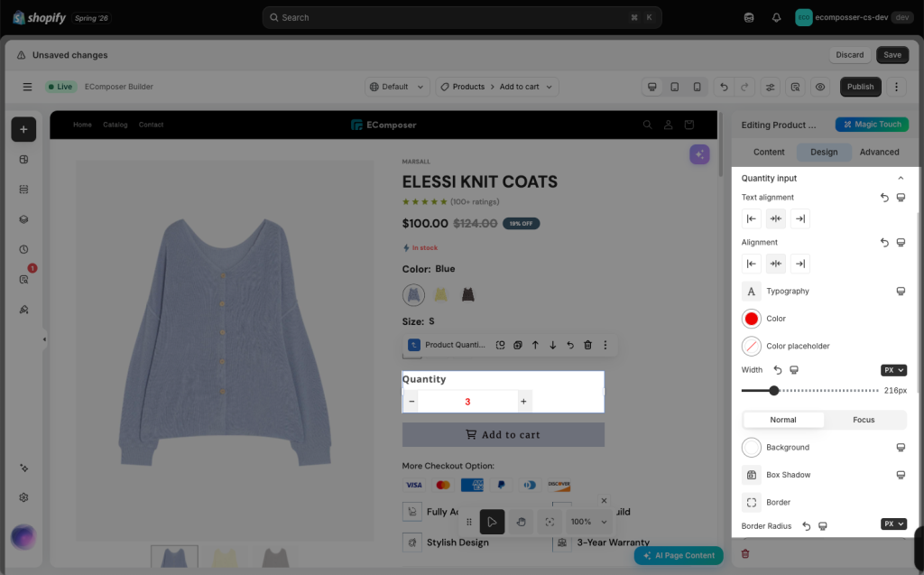
Task: Switch to mobile device view
Action: (x=698, y=87)
